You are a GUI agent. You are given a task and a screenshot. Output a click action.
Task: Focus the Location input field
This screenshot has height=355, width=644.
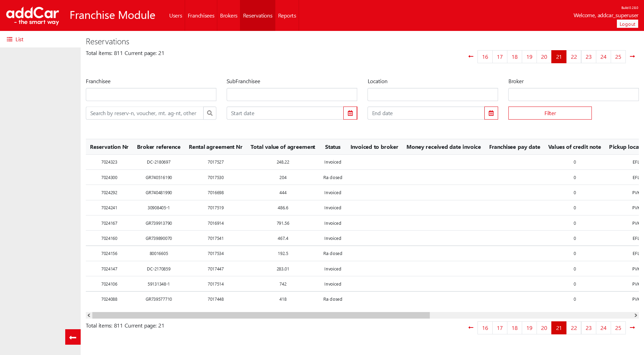[x=433, y=95]
